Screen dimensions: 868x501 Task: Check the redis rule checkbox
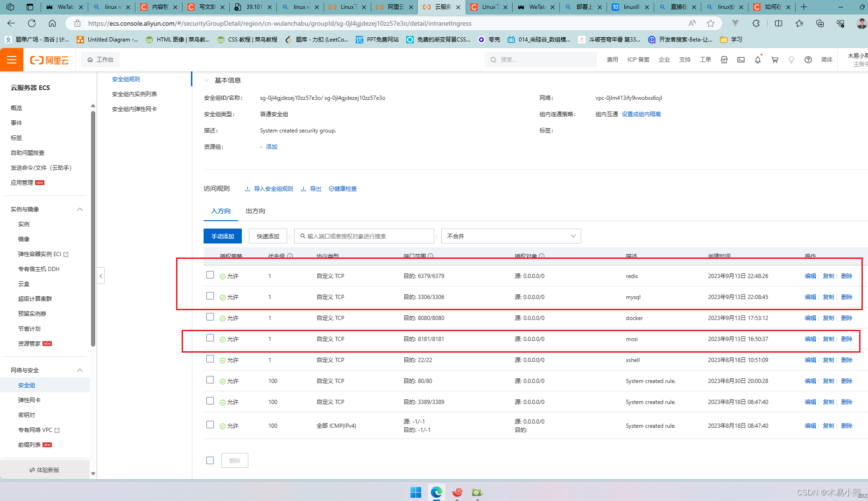point(210,275)
